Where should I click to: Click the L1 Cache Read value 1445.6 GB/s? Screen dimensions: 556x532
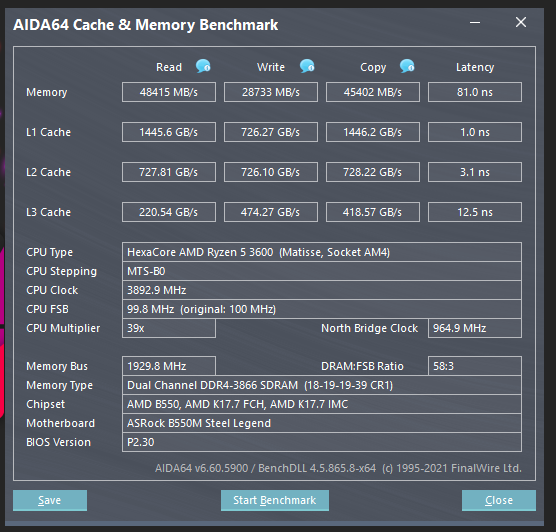[x=169, y=132]
